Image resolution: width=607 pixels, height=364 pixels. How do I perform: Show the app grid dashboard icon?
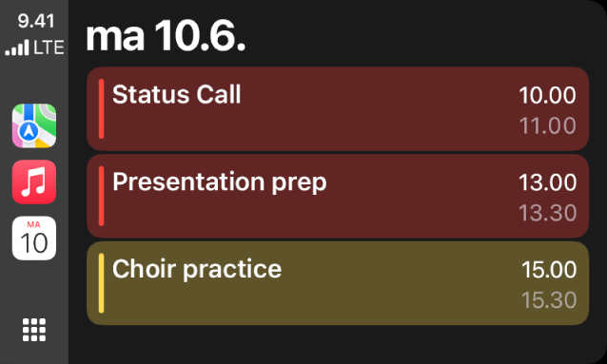[x=34, y=330]
